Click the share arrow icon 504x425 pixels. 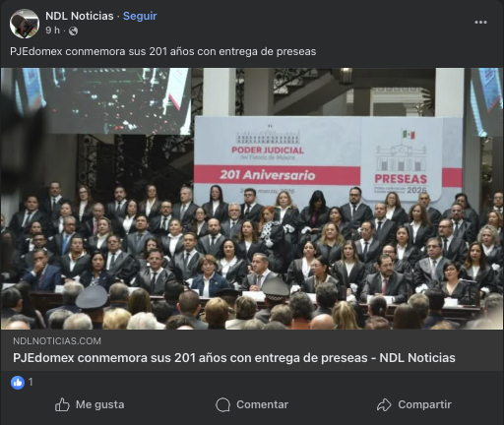[384, 404]
